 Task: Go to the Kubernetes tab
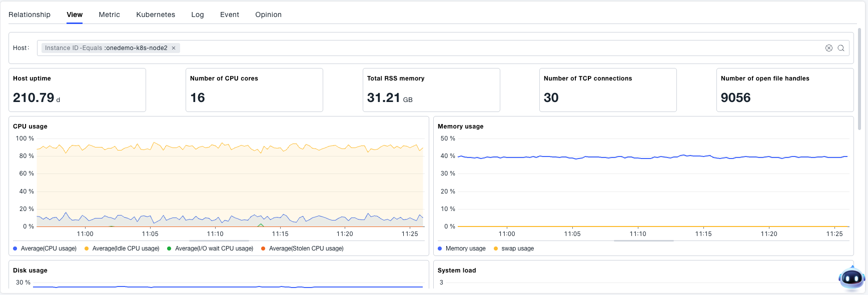tap(156, 14)
